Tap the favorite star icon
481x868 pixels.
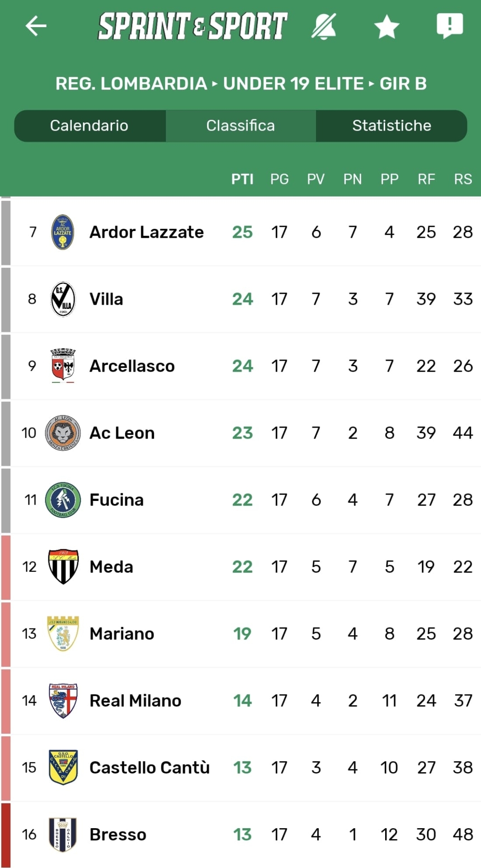(x=387, y=26)
